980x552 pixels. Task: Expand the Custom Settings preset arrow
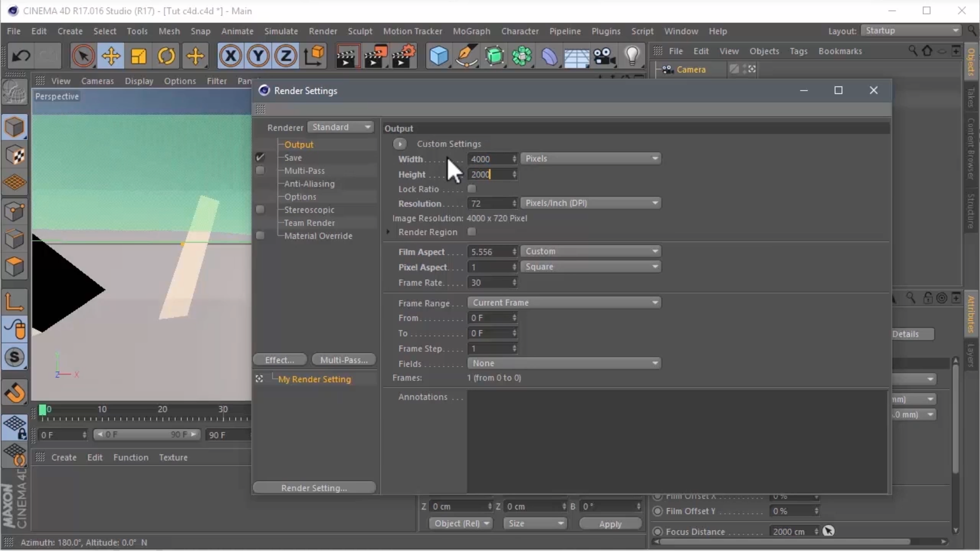399,144
